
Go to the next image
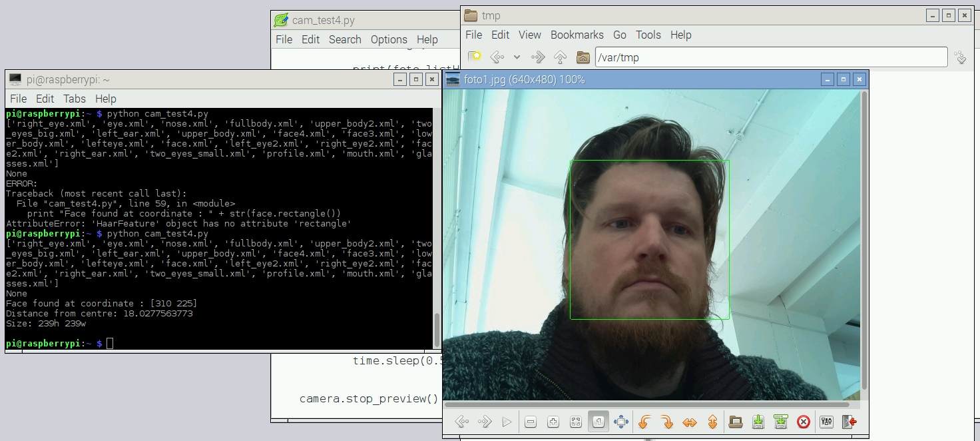click(x=484, y=421)
